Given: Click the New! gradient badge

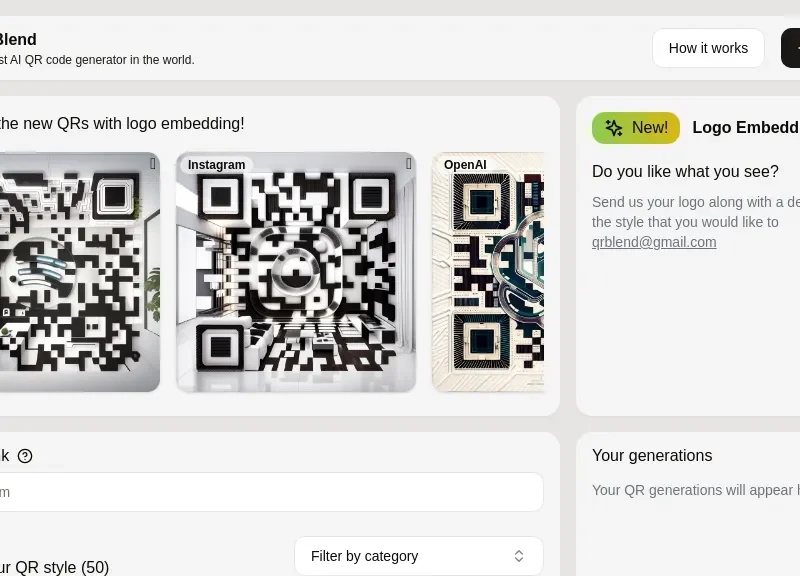Looking at the screenshot, I should coord(636,128).
